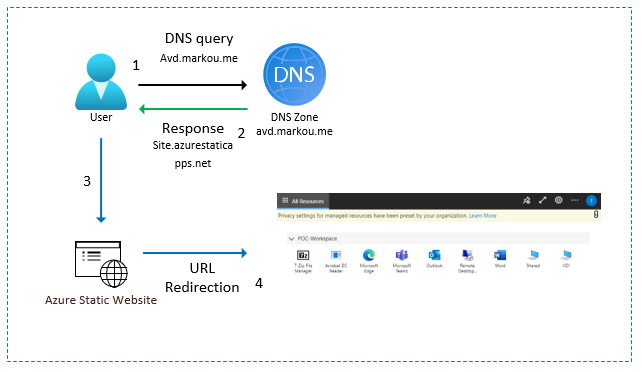642x372 pixels.
Task: Click the pin icon in top bar
Action: [x=527, y=201]
